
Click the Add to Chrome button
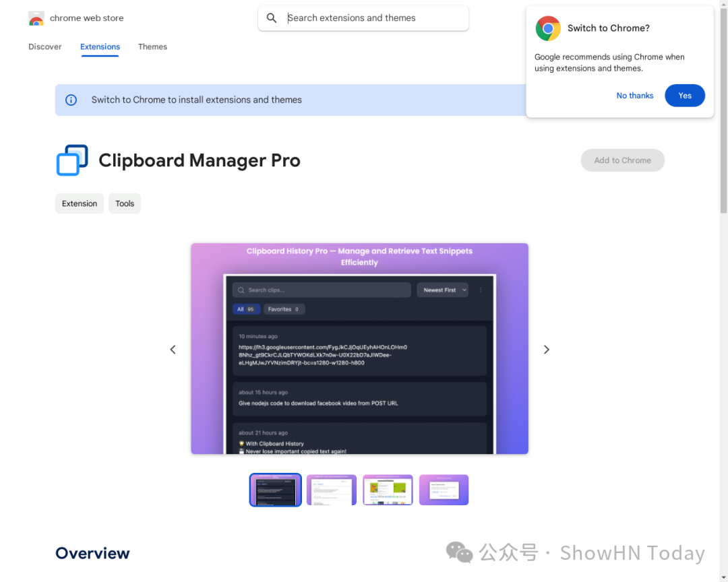pyautogui.click(x=622, y=160)
